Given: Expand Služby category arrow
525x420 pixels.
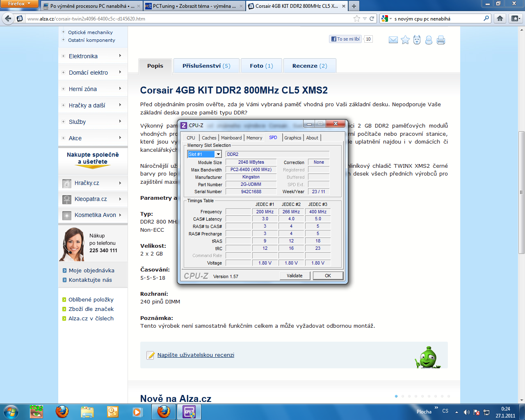Looking at the screenshot, I should (120, 121).
